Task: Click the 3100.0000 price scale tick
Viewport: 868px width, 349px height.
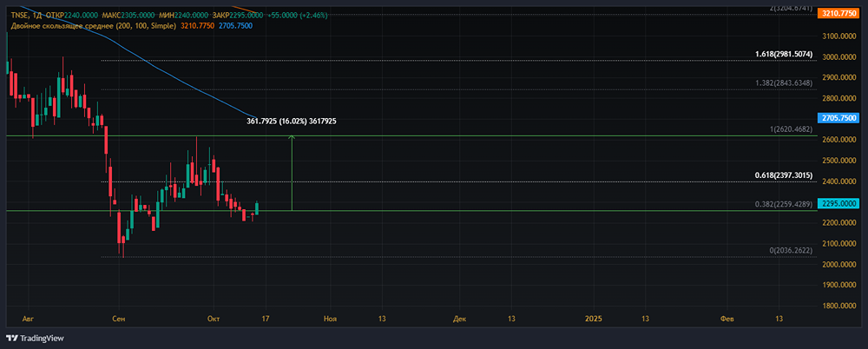Action: [x=838, y=36]
